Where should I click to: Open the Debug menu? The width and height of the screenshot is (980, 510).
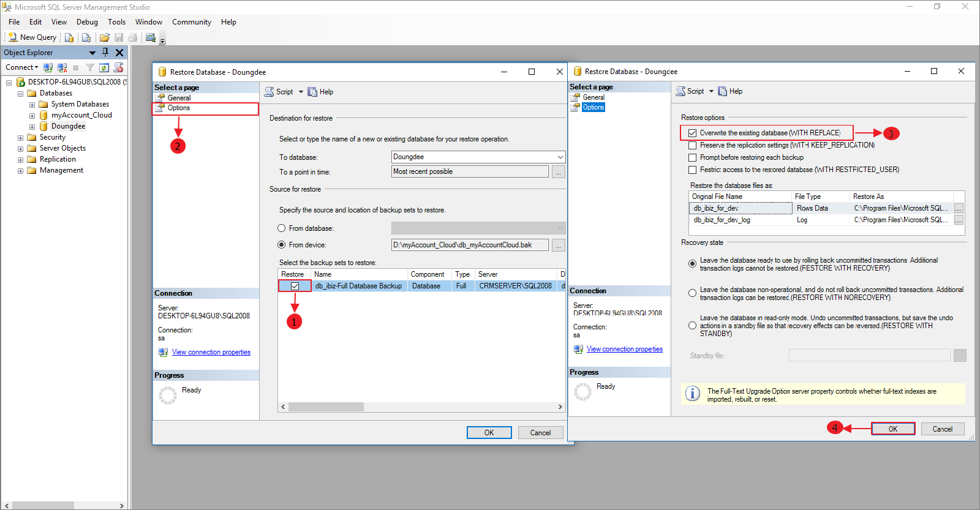click(87, 22)
